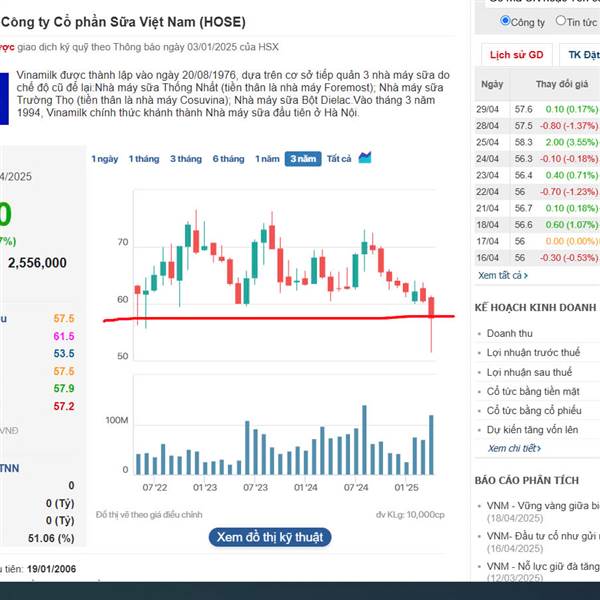Screen dimensions: 600x600
Task: Click the Ngày column header
Action: point(492,84)
